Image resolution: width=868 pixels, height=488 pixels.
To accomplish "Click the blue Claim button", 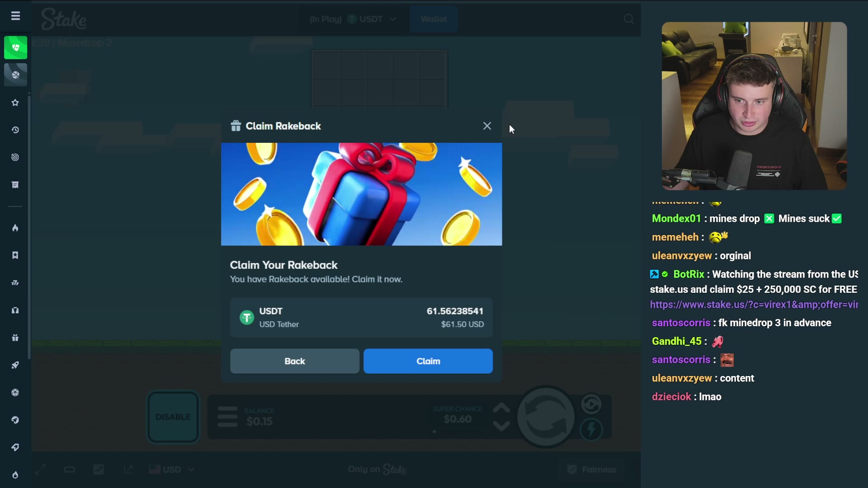I will (x=428, y=361).
